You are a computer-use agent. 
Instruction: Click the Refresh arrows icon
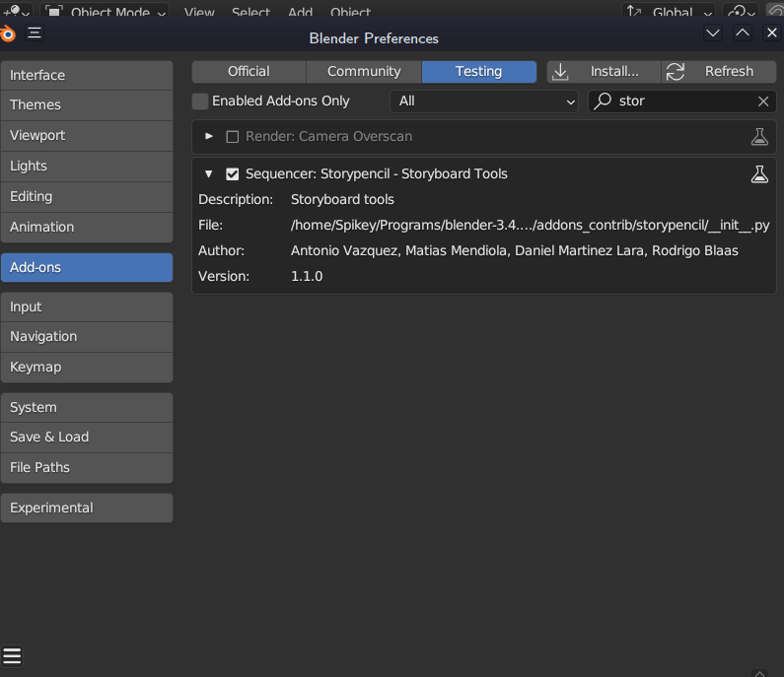pyautogui.click(x=676, y=72)
